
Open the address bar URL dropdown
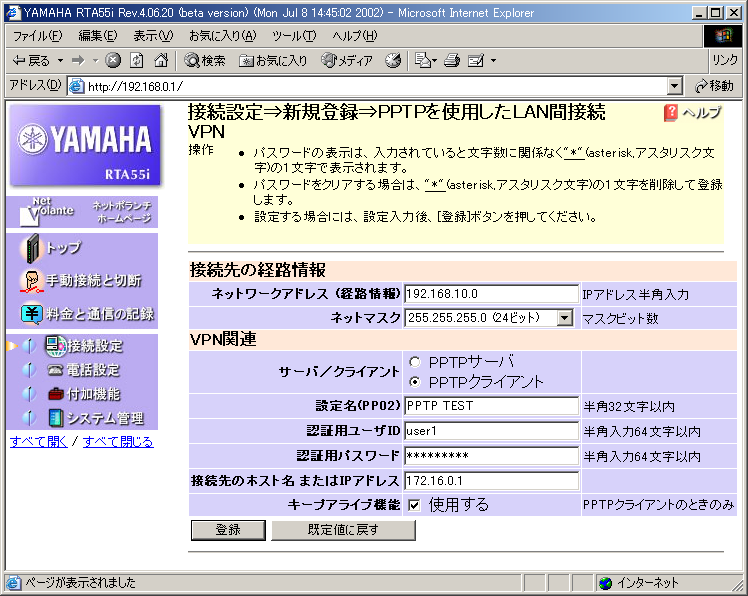click(674, 86)
